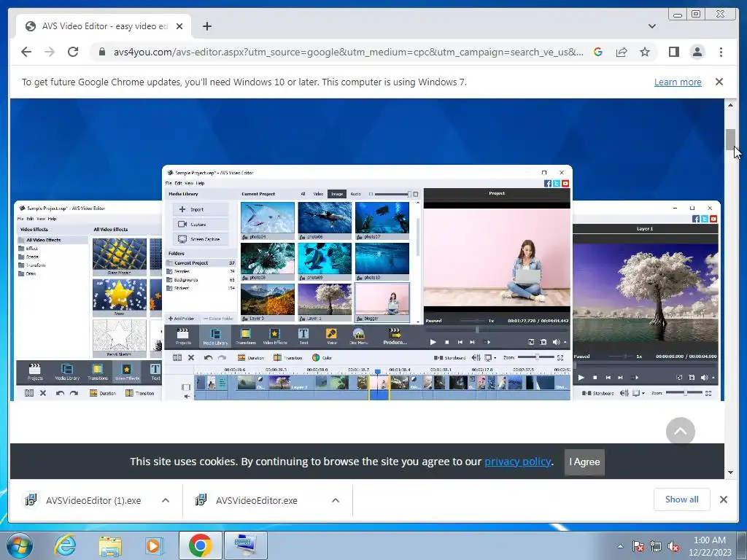Screen dimensions: 747x560
Task: Select Image tab in center editor image
Action: point(337,194)
